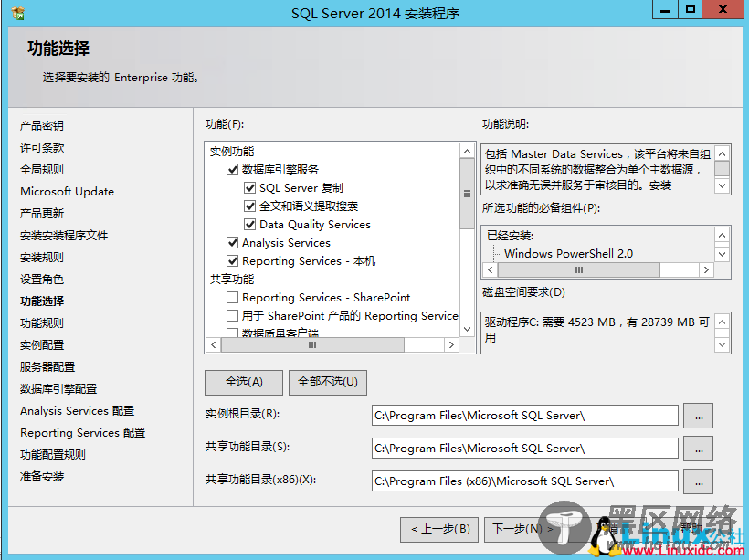This screenshot has height=560, width=749.
Task: Click the SQL Server setup title bar icon
Action: (18, 13)
